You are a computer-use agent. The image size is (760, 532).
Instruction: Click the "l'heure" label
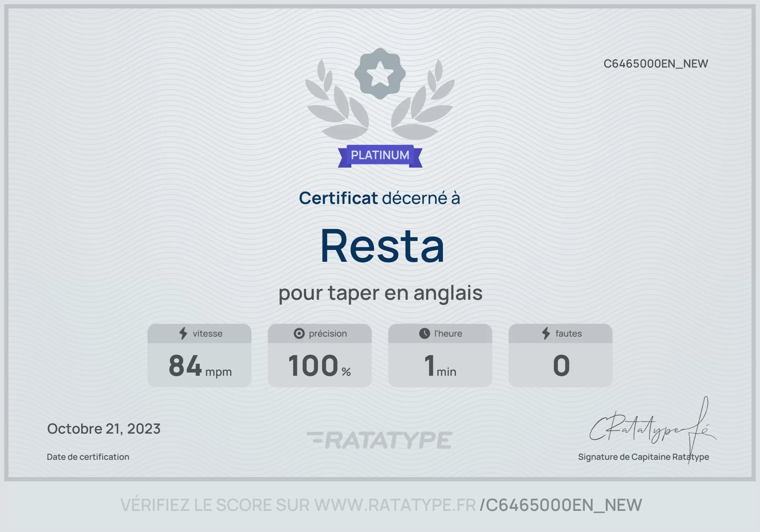(448, 334)
